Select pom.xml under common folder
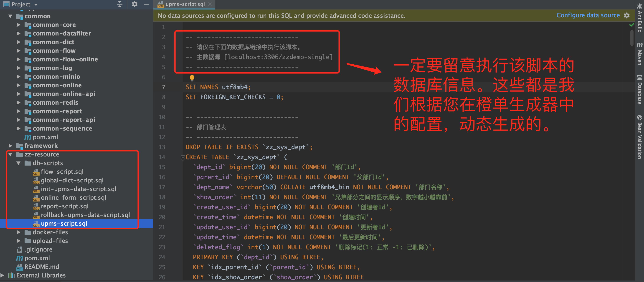 [45, 137]
